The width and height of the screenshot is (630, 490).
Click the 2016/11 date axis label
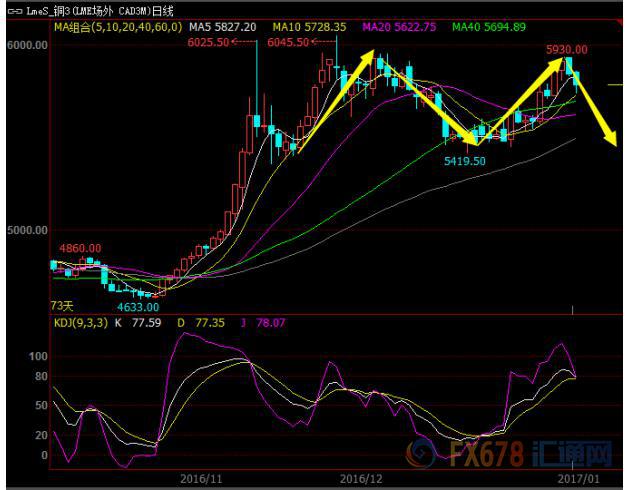201,479
